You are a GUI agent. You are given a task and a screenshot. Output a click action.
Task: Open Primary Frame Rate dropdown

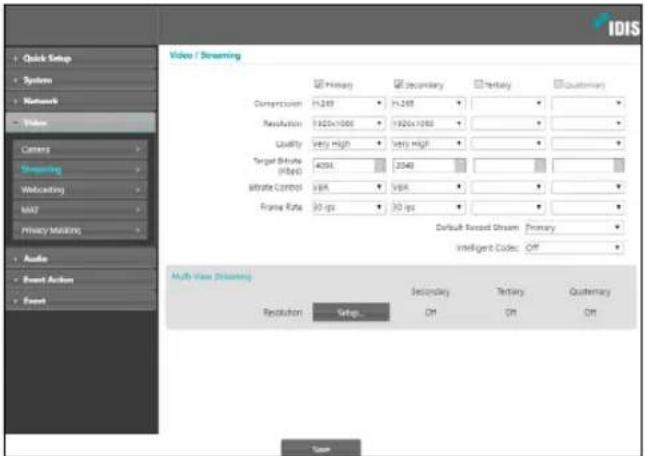click(x=348, y=207)
